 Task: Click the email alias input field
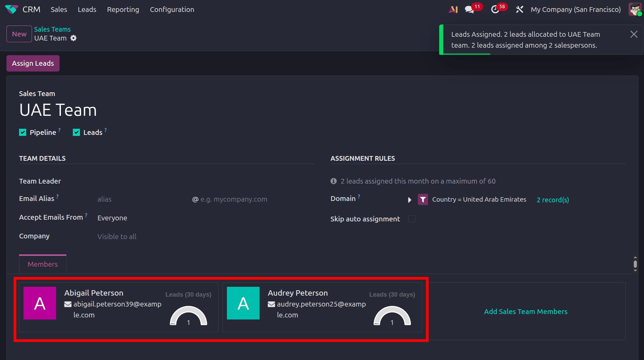tap(143, 199)
